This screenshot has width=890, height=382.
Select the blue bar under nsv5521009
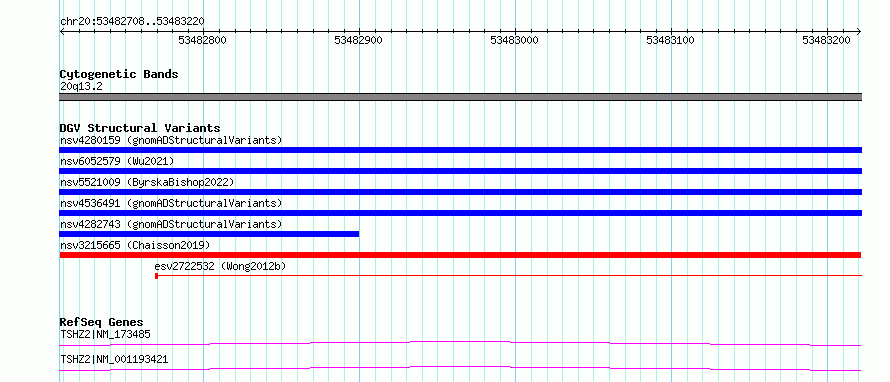pyautogui.click(x=460, y=192)
